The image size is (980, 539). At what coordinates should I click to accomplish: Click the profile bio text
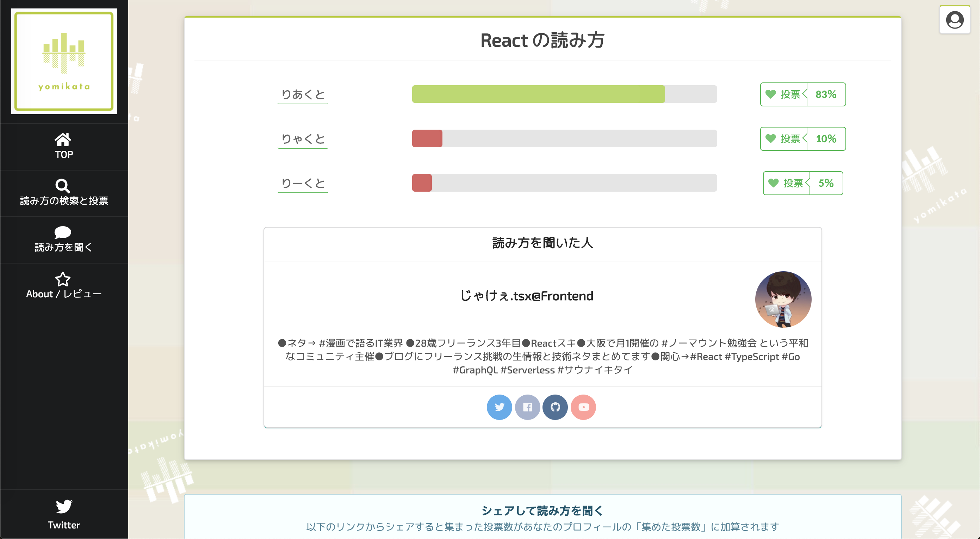coord(542,357)
